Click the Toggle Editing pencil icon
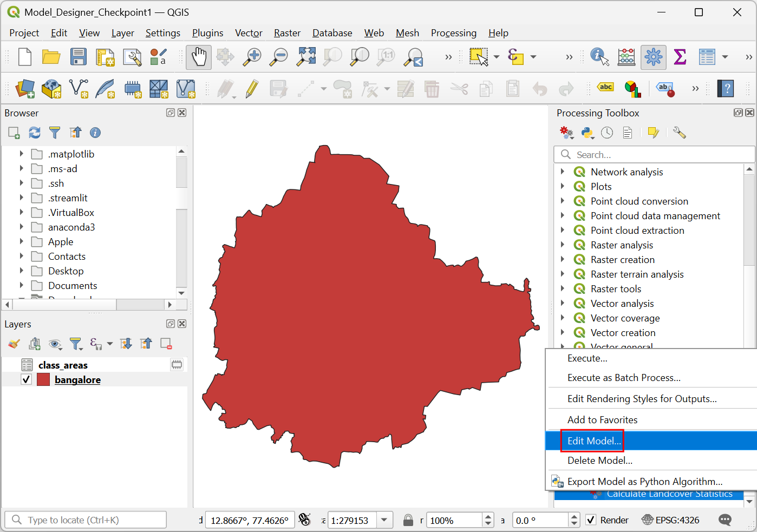The height and width of the screenshot is (532, 757). (252, 89)
